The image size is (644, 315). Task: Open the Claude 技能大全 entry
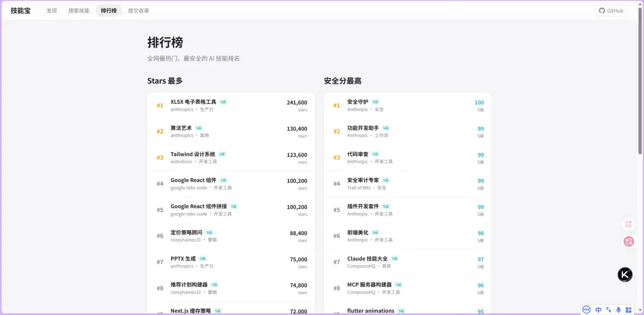click(408, 262)
